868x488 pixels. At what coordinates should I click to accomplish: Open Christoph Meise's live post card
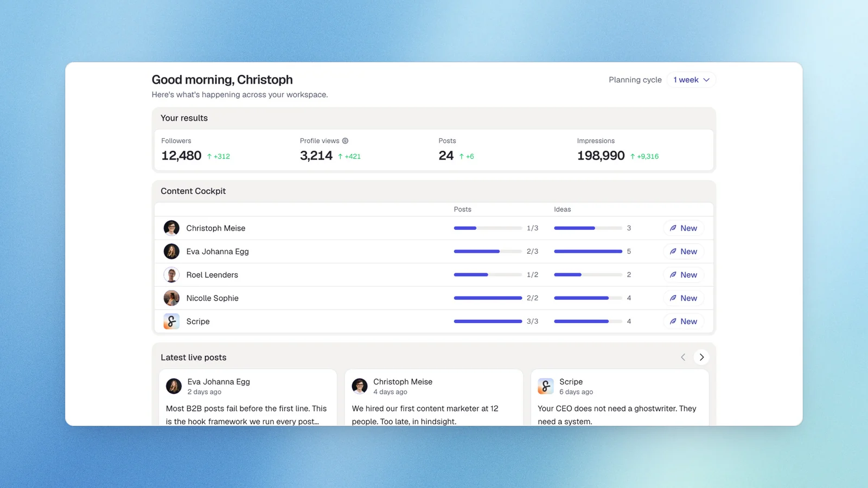click(434, 398)
